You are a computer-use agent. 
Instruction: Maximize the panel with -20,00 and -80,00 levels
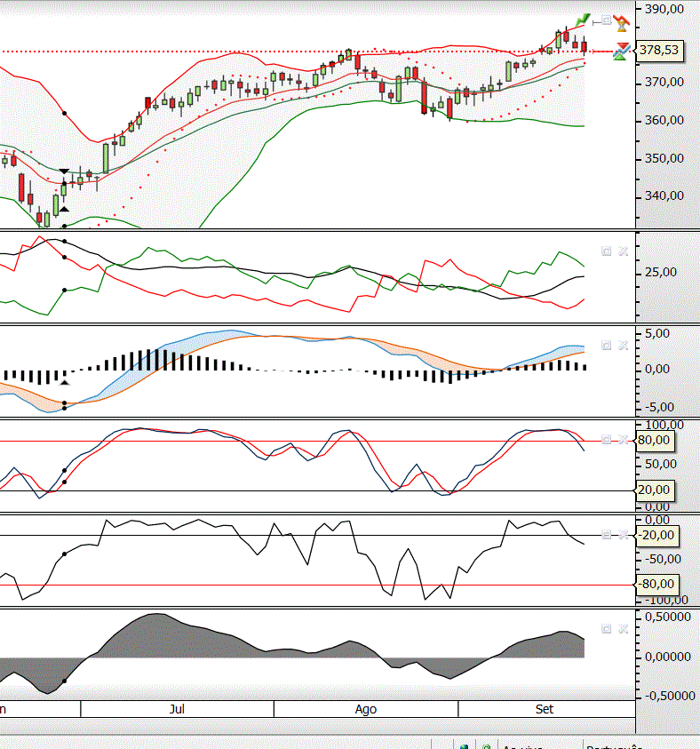[x=607, y=535]
